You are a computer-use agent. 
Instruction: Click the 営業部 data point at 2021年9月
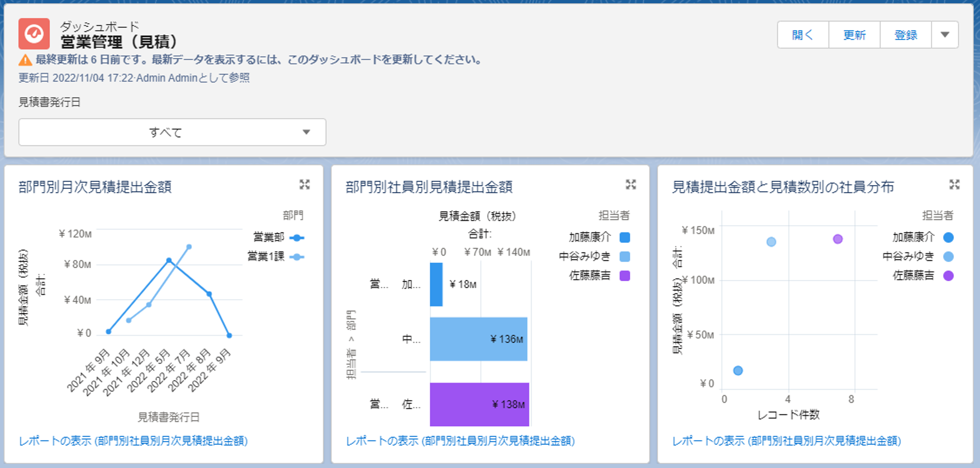pos(108,332)
